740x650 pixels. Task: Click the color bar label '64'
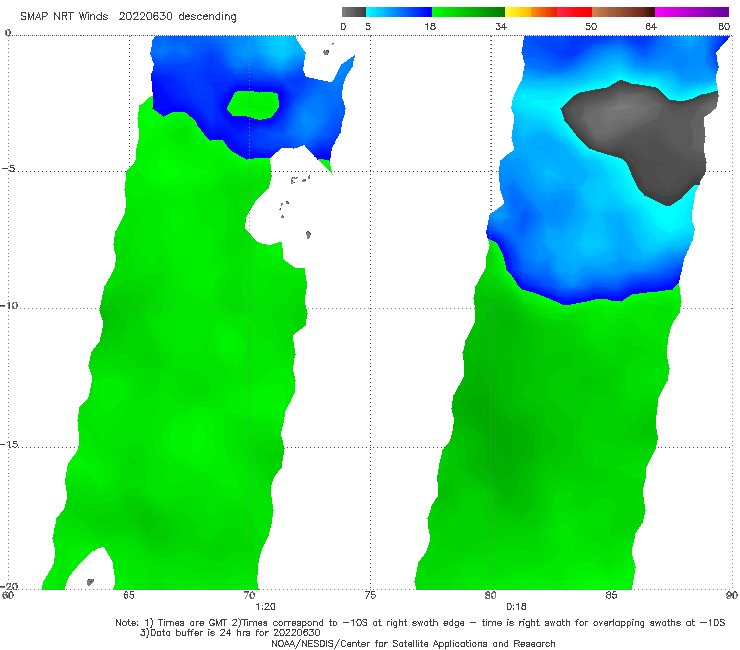click(651, 26)
